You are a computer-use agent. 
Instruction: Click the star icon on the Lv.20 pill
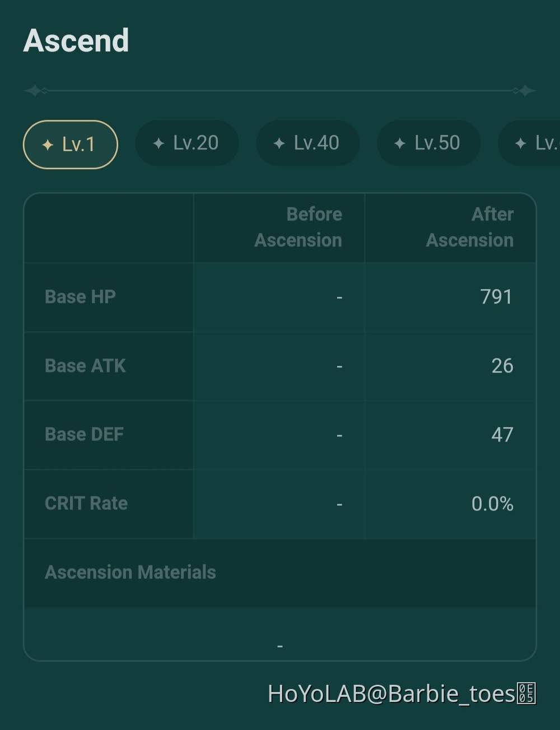159,143
